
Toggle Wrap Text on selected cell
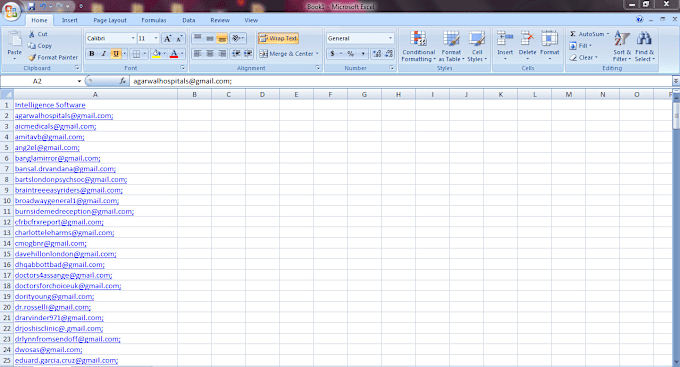click(278, 38)
